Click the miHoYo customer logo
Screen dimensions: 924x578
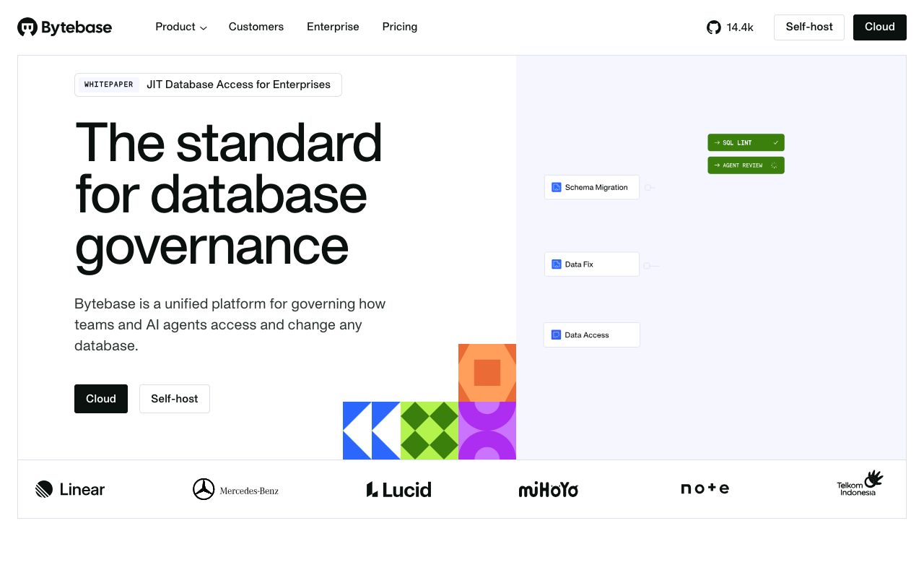coord(549,490)
